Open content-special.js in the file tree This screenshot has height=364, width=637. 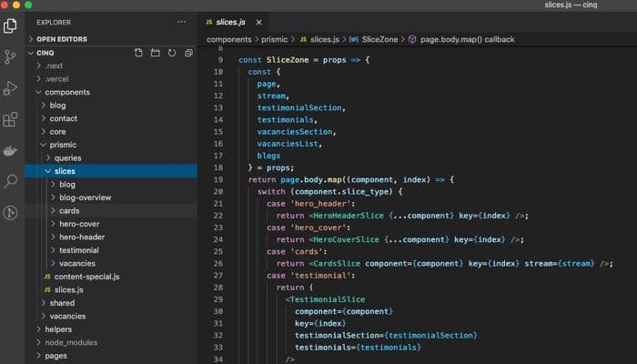(x=88, y=276)
